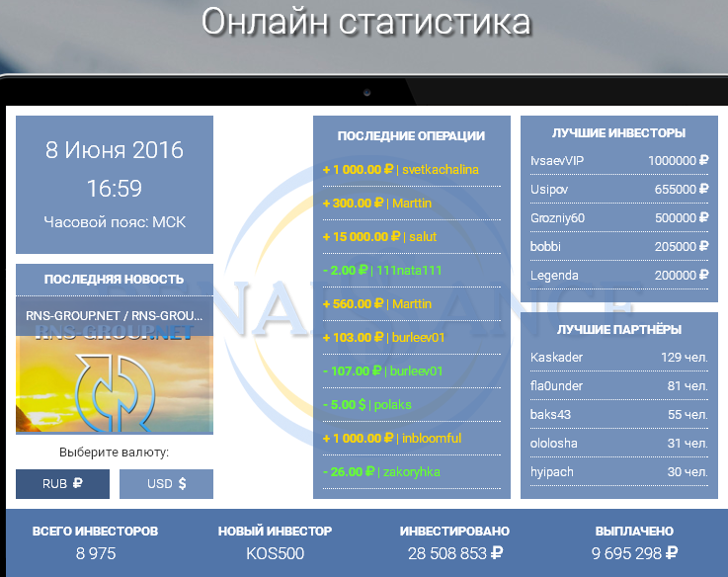Click the amount 500000 ₽

point(682,218)
